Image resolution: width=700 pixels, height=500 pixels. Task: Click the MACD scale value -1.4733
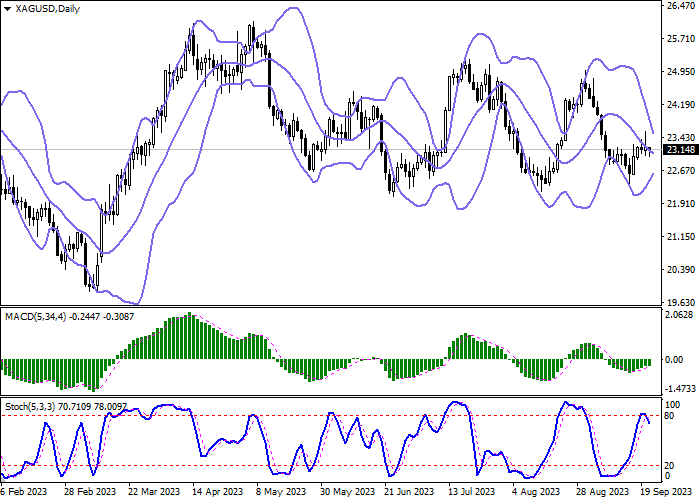(x=681, y=389)
